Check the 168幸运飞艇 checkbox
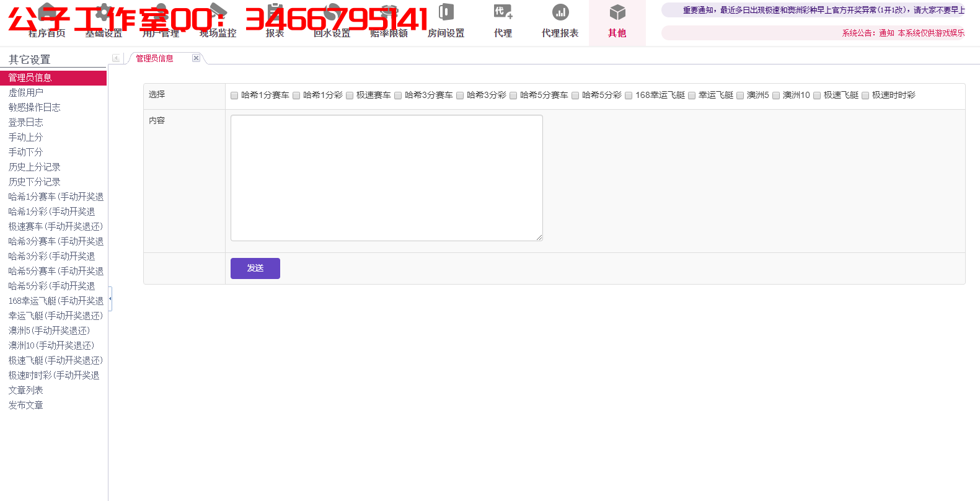Image resolution: width=980 pixels, height=501 pixels. pyautogui.click(x=629, y=95)
